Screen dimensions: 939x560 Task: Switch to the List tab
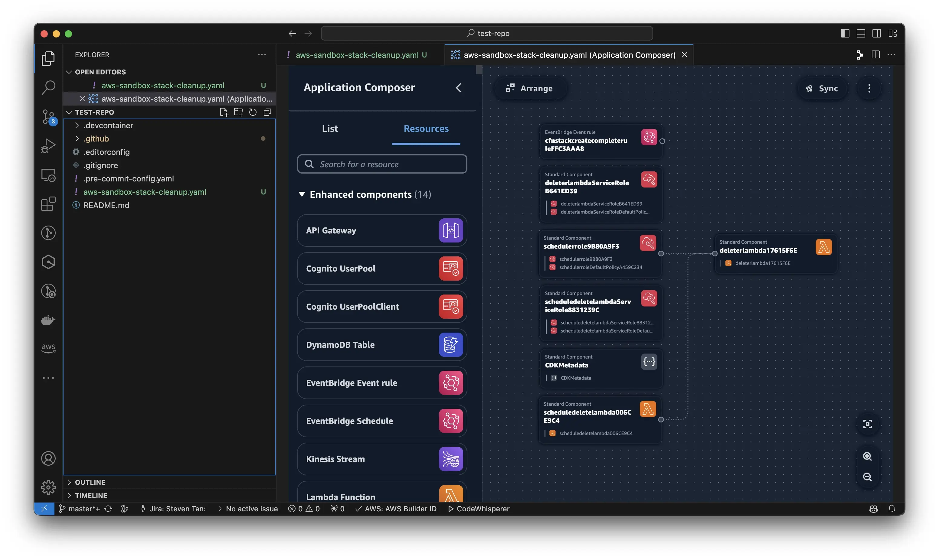(x=330, y=128)
